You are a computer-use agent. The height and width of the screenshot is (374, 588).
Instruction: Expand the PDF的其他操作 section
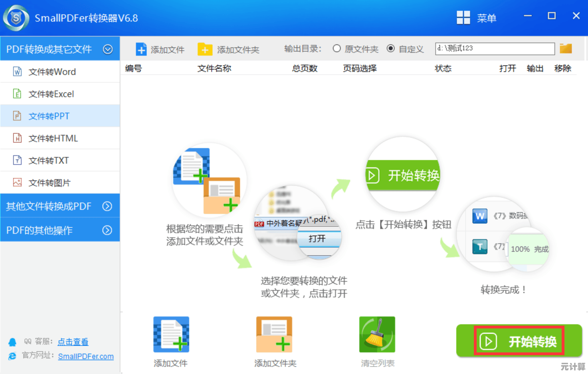tap(107, 230)
